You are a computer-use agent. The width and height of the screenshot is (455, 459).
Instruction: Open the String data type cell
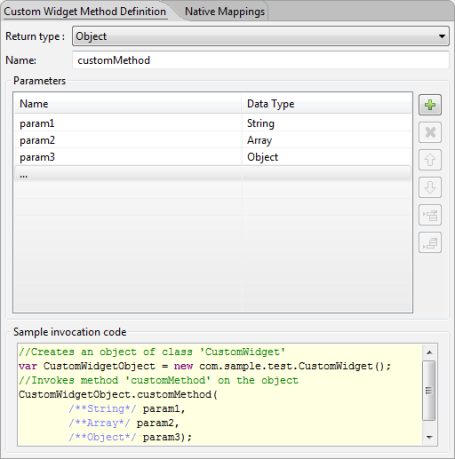327,123
